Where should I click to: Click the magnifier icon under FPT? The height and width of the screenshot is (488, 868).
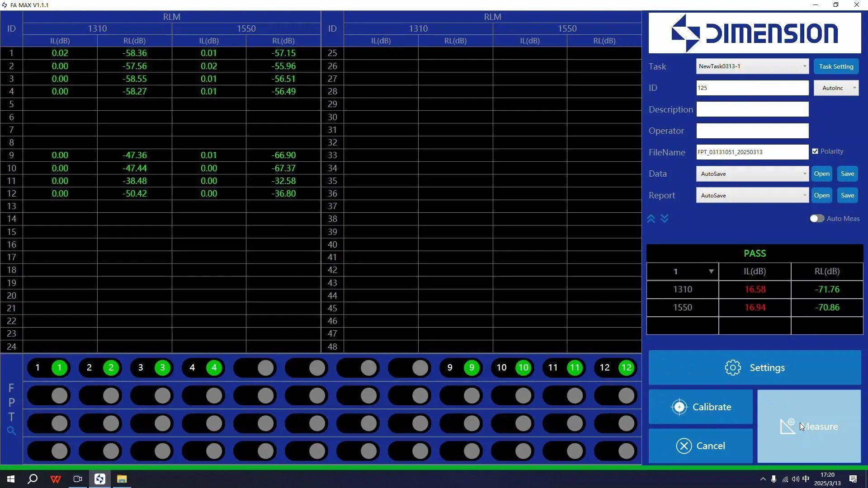pos(11,431)
